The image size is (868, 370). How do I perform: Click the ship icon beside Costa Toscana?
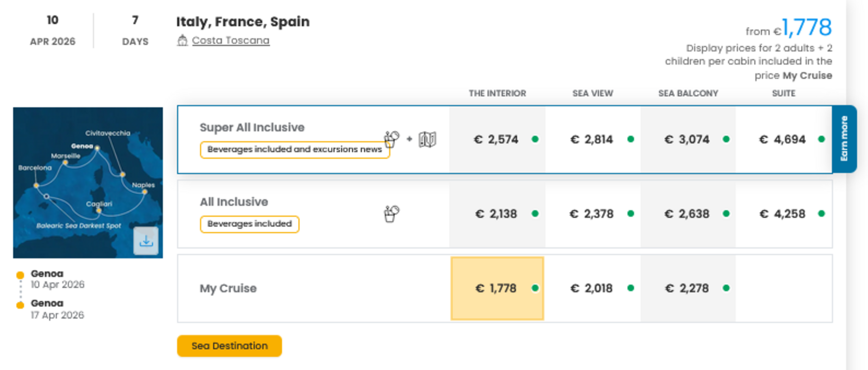pyautogui.click(x=182, y=41)
